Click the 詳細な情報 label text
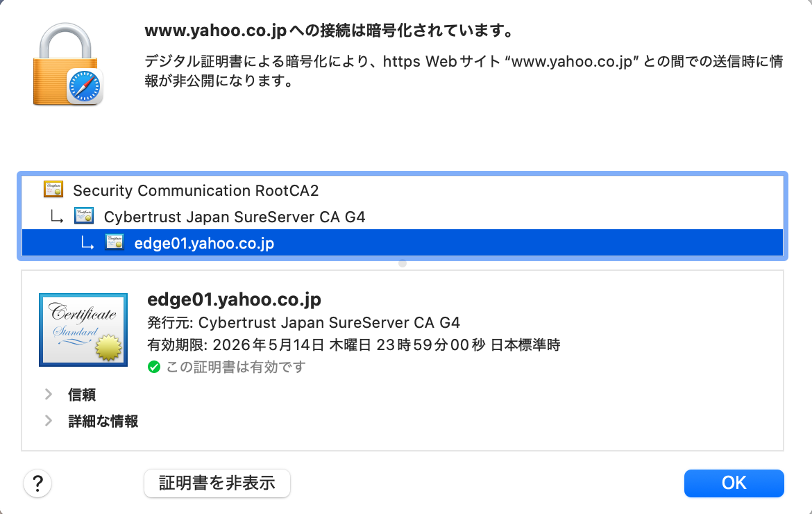812x514 pixels. pos(103,421)
